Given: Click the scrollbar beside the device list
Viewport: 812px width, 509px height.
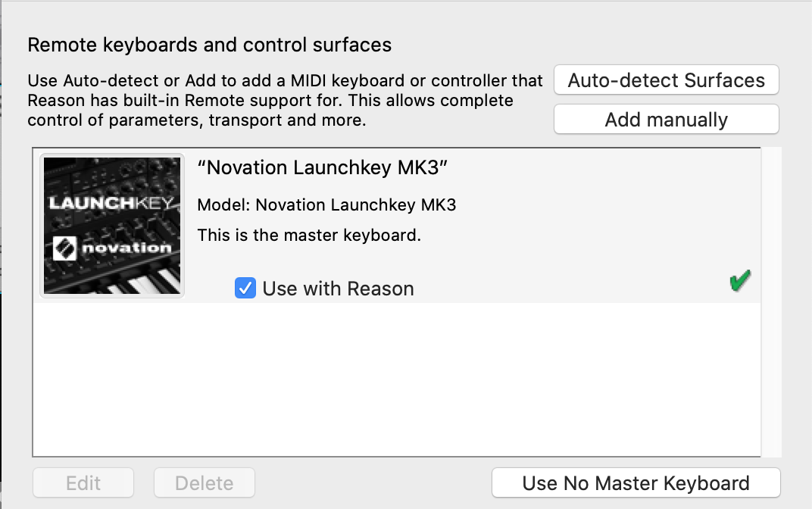Looking at the screenshot, I should [772, 303].
